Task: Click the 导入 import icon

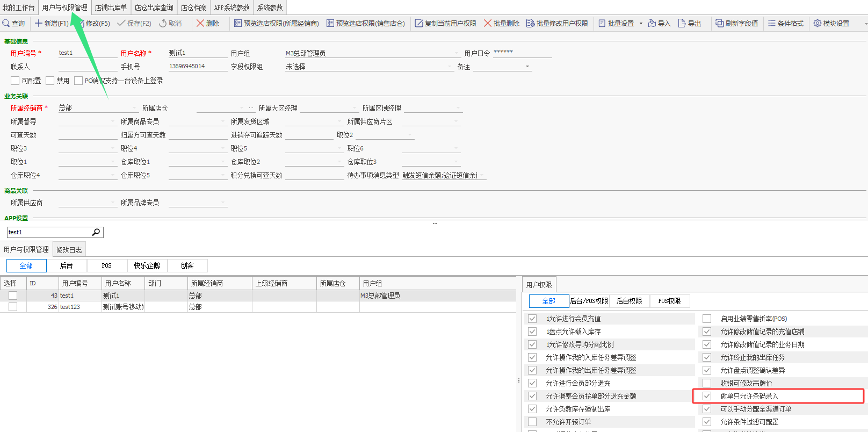Action: 652,23
